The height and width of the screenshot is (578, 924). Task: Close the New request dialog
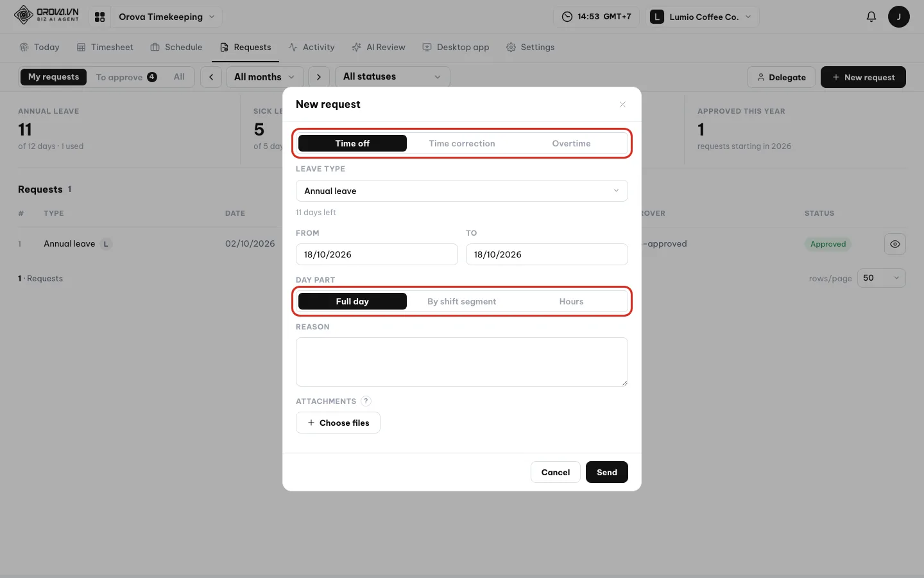[x=622, y=104]
